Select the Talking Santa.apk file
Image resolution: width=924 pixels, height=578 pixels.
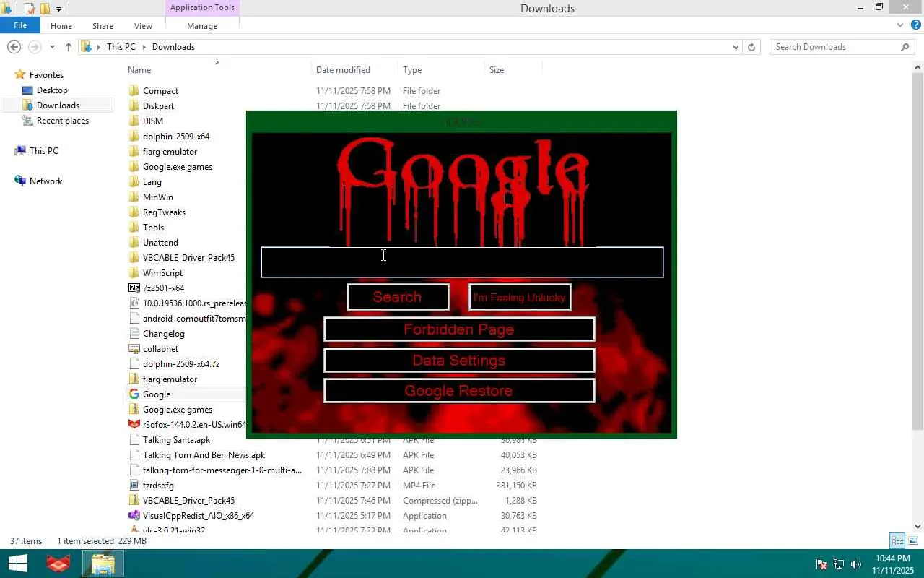176,440
